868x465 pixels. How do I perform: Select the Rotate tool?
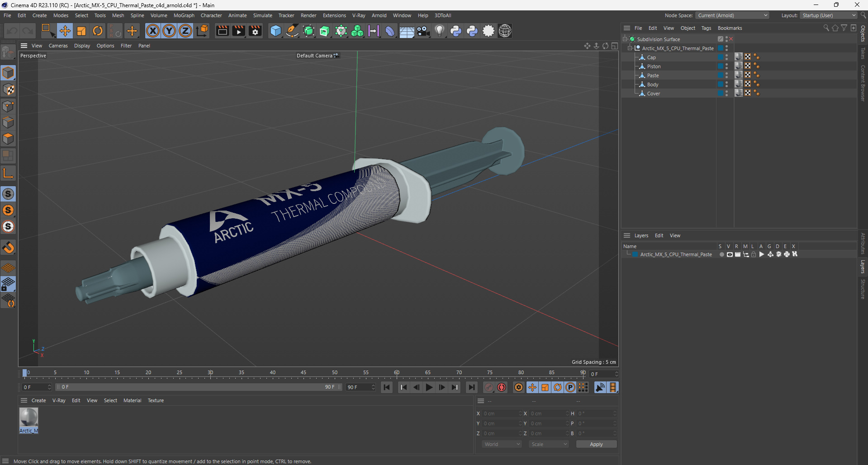click(x=98, y=31)
